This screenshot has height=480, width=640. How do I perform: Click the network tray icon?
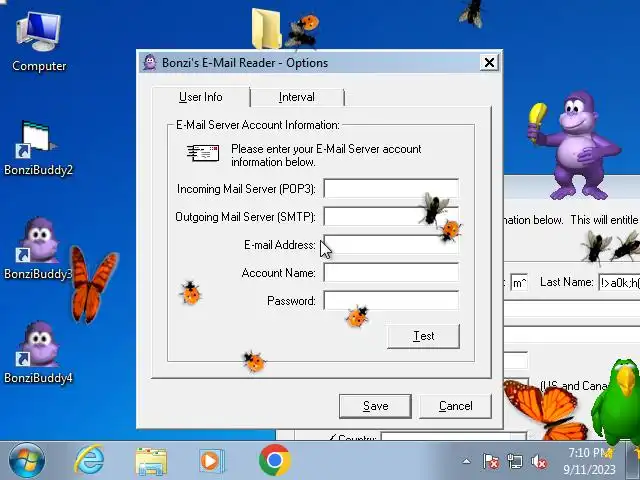pos(514,462)
